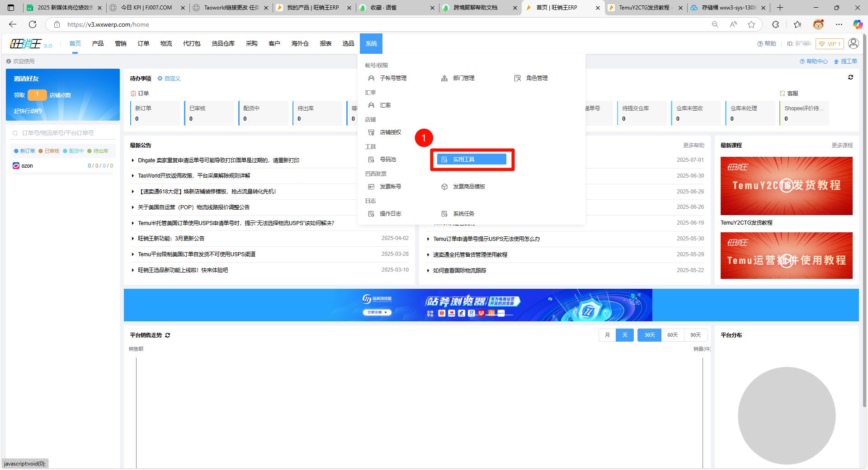868x470 pixels.
Task: Open 角色管理 in the dropdown
Action: (531, 78)
